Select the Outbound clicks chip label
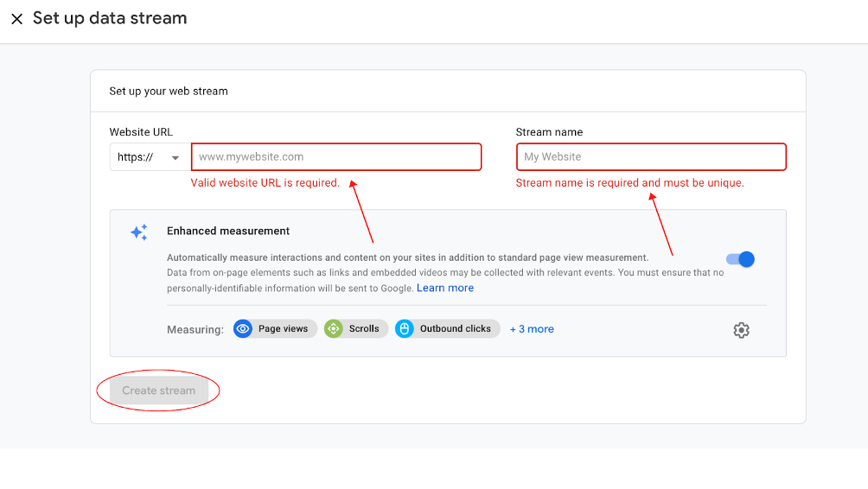This screenshot has height=489, width=868. click(x=455, y=328)
